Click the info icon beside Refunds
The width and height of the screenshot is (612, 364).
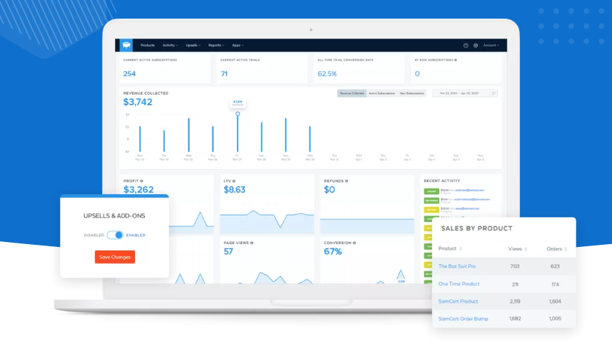point(346,181)
